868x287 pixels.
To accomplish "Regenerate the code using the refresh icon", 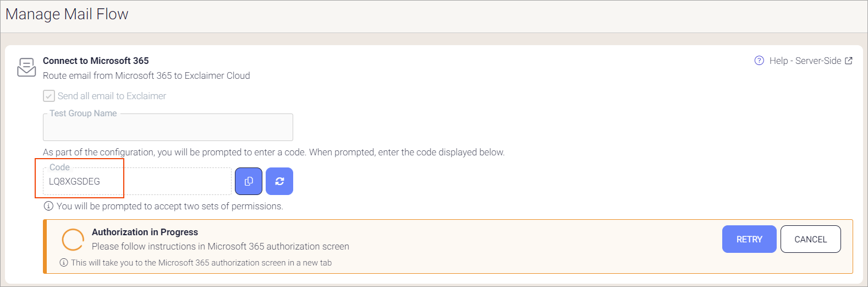I will coord(279,181).
